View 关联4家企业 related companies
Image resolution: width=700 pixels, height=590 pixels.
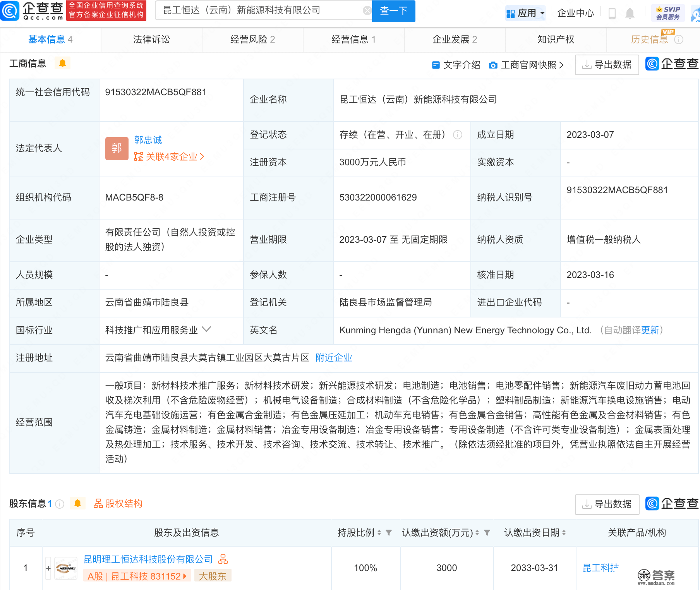(x=169, y=157)
